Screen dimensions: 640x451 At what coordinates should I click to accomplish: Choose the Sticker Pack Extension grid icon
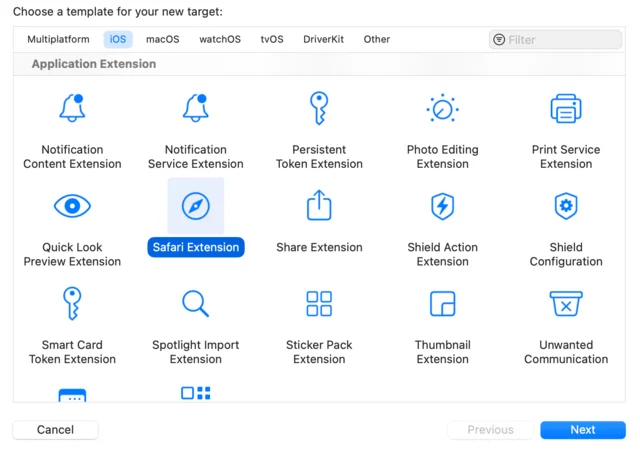(319, 304)
